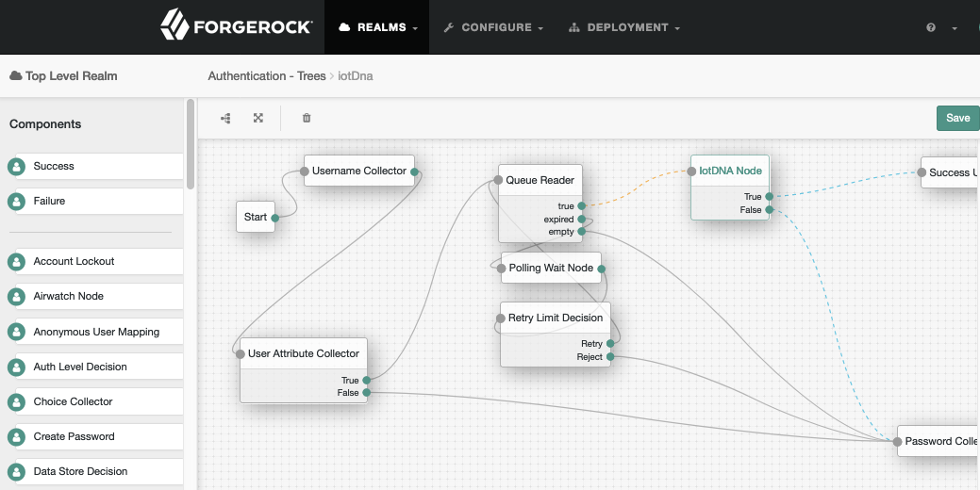Viewport: 980px width, 490px height.
Task: Select the Start node
Action: click(x=256, y=218)
